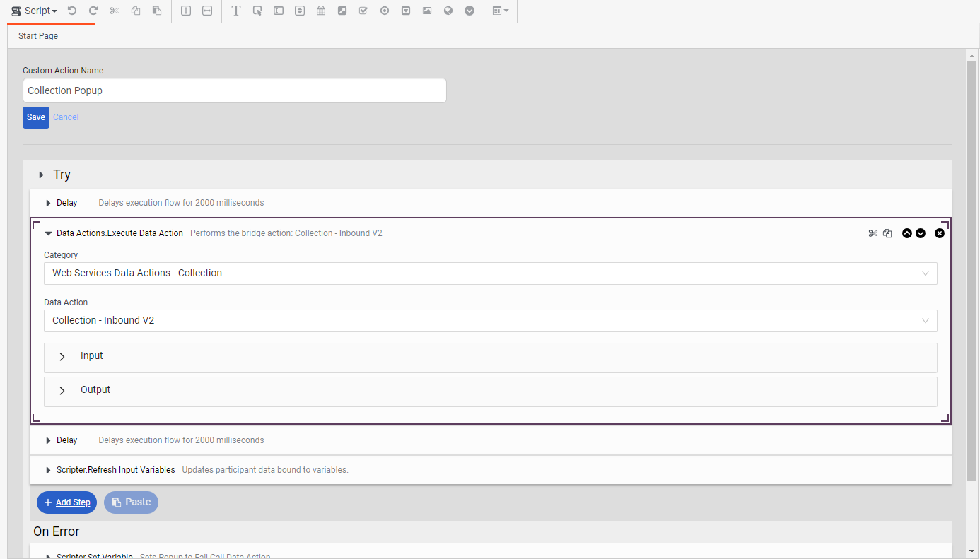Insert the Selector circle-chevron component
The image size is (980, 559).
pos(469,11)
